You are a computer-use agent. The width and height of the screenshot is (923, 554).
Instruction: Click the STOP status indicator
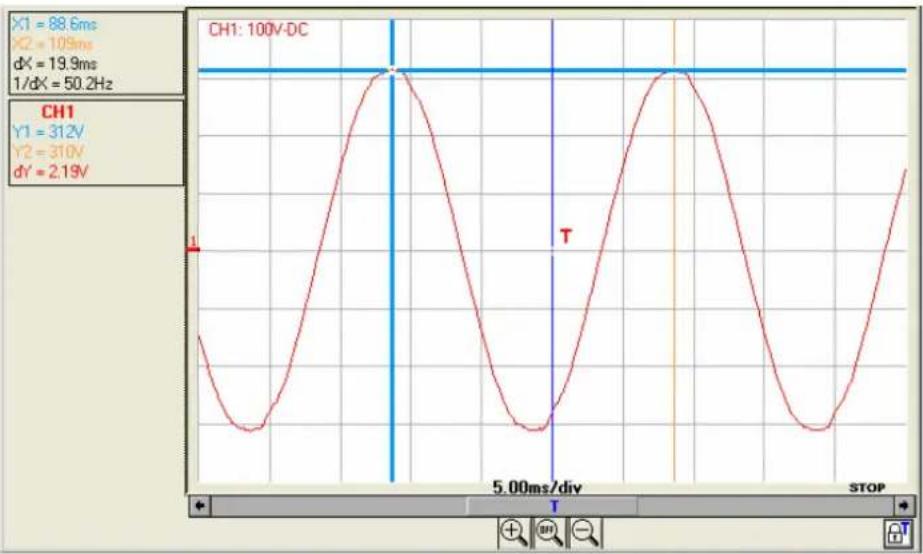[866, 487]
